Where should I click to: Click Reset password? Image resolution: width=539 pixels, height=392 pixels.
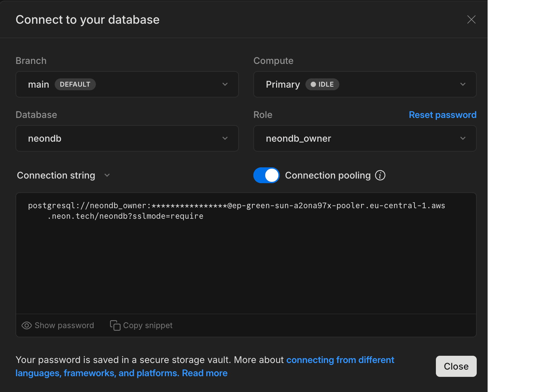442,115
